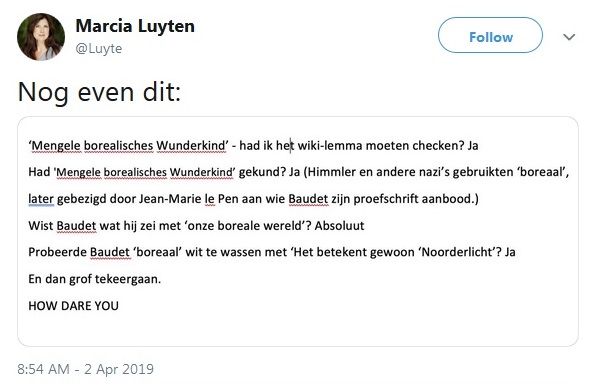Click the @Luyte handle

99,49
